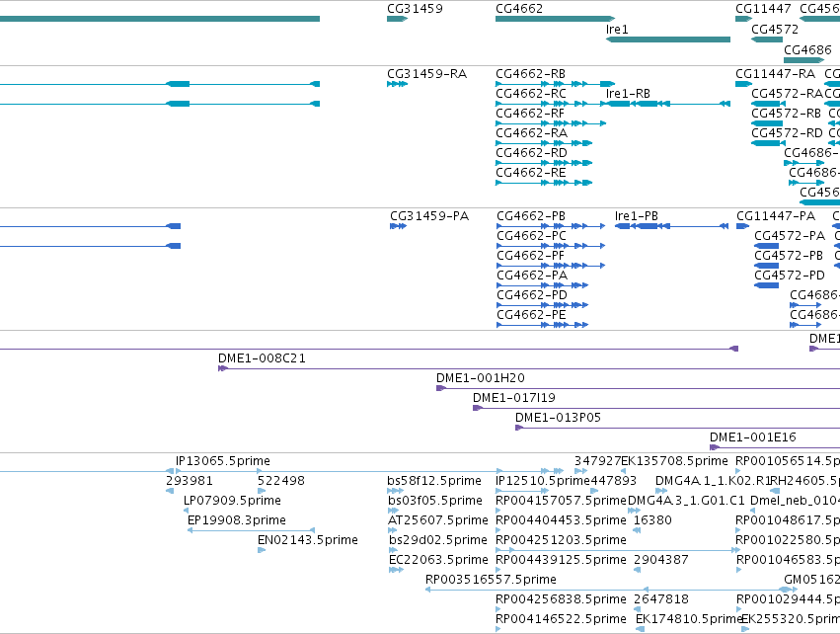Select transcript CG4662-RA
The height and width of the screenshot is (634, 840).
click(x=544, y=143)
